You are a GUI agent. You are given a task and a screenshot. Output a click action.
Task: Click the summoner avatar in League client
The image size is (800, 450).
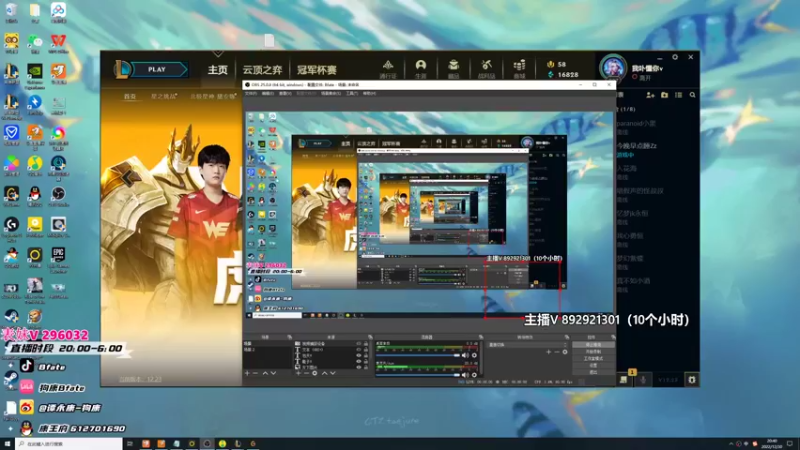point(613,68)
